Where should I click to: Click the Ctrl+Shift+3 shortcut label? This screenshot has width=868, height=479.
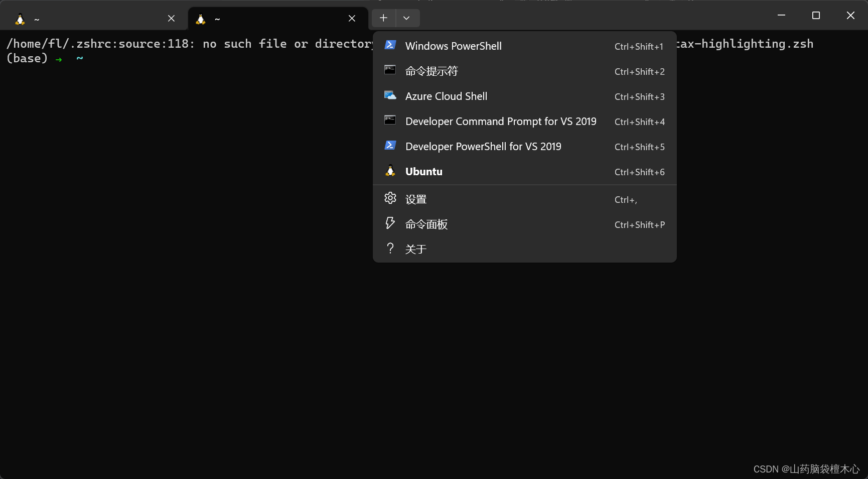click(x=639, y=97)
